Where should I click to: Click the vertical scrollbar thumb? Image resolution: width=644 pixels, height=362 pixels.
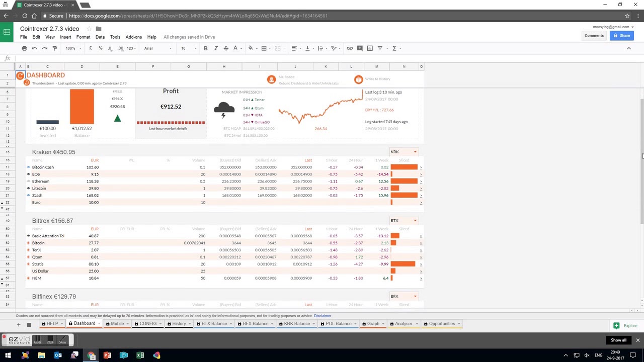[x=641, y=161]
